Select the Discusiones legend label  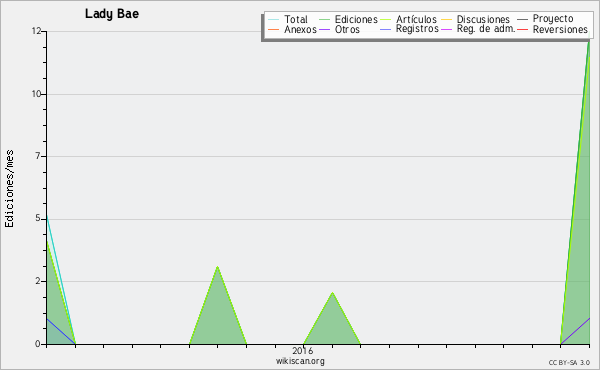click(x=483, y=19)
